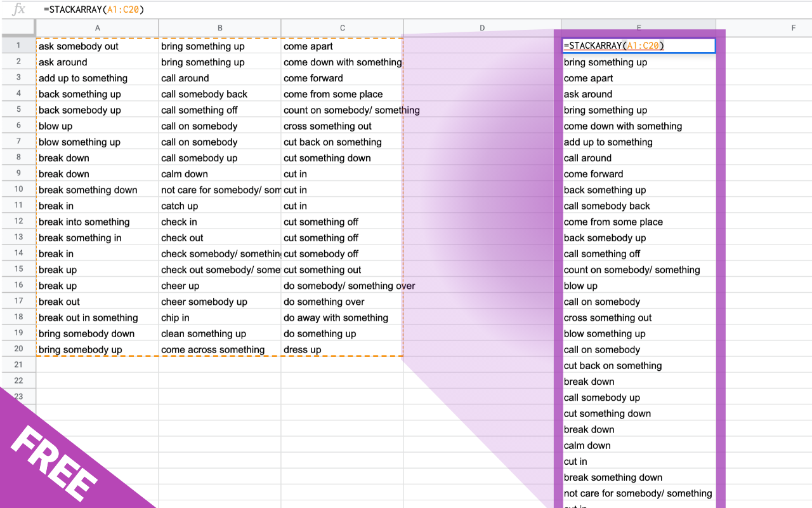812x508 pixels.
Task: Click 'check out' cell in row 13
Action: tap(219, 237)
